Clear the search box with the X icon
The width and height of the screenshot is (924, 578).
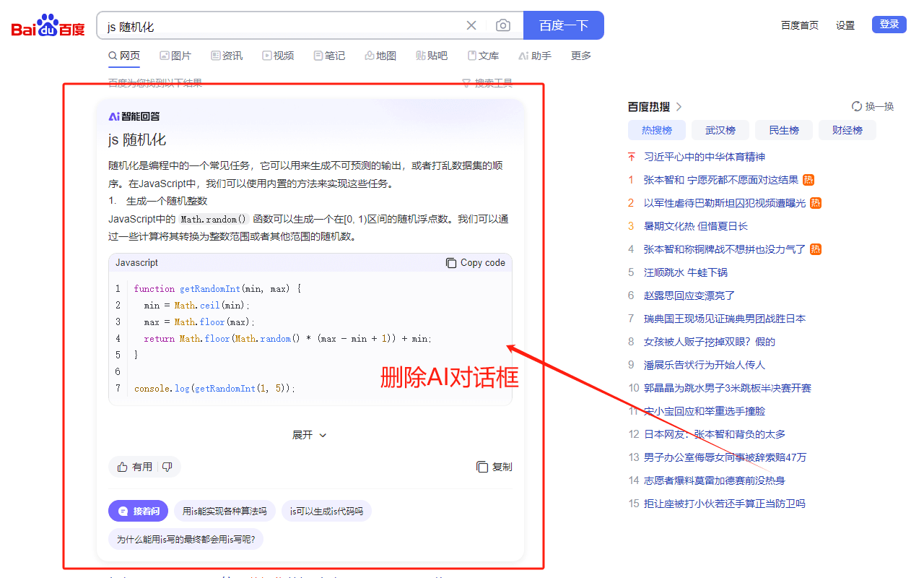pyautogui.click(x=471, y=25)
